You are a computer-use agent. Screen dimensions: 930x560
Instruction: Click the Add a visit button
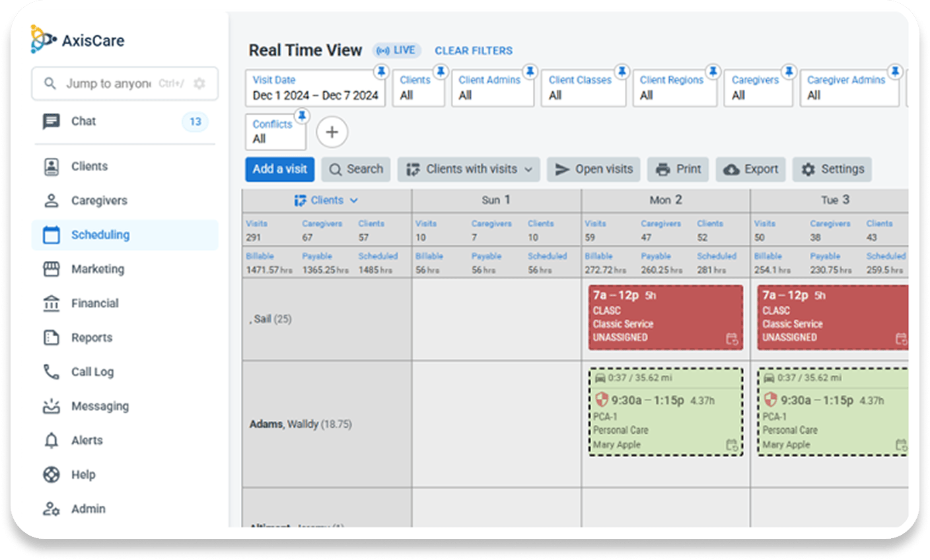point(279,169)
